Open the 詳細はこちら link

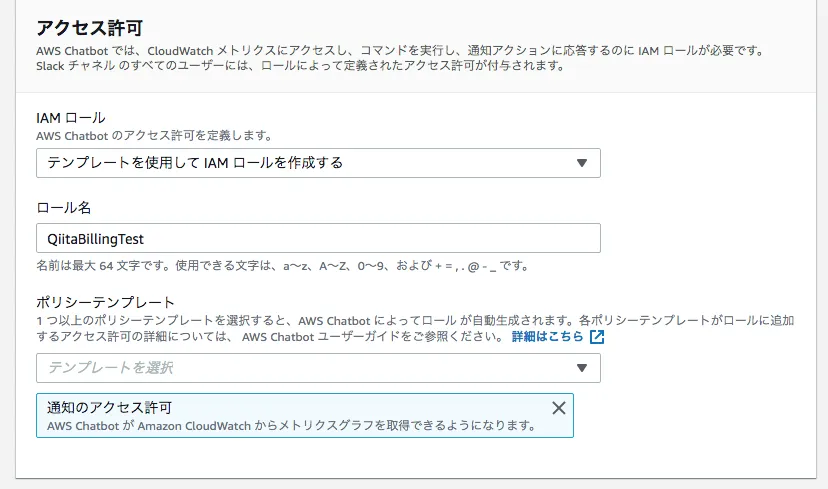[548, 337]
